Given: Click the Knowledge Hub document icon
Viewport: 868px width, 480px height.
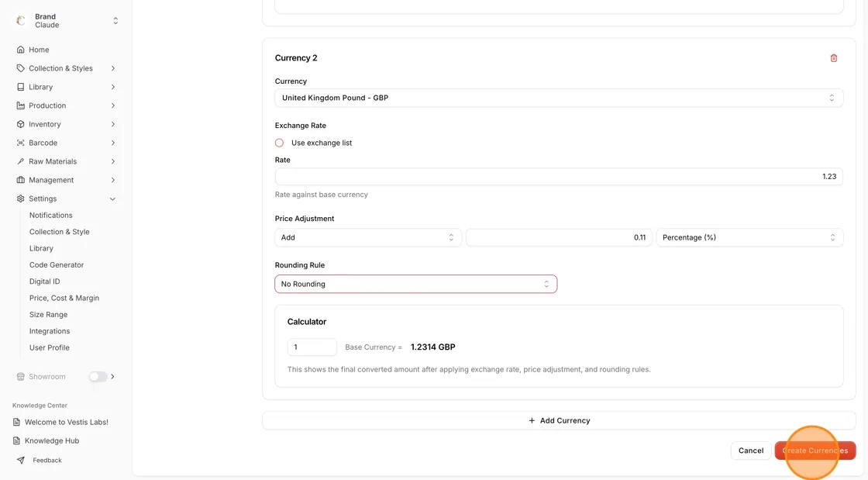Looking at the screenshot, I should [x=16, y=440].
